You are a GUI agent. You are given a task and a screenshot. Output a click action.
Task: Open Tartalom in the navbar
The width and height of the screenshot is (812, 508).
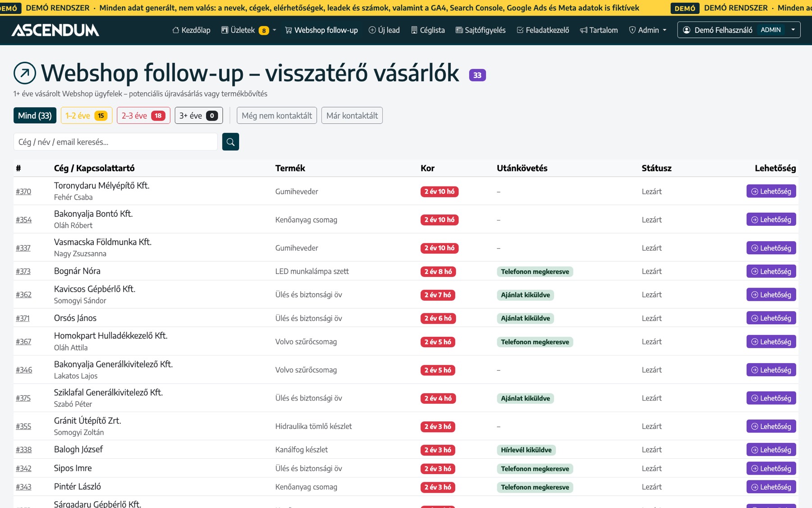pos(599,30)
